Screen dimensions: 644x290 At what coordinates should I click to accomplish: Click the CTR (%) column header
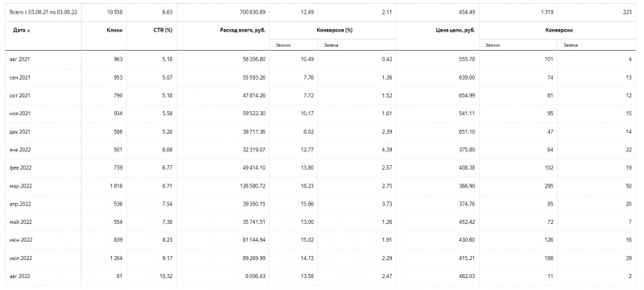tap(163, 31)
